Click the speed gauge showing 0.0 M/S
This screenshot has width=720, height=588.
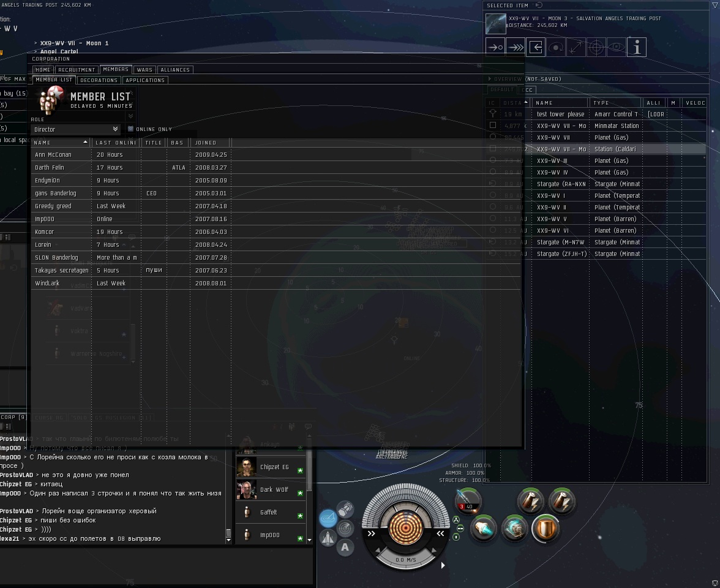[x=405, y=560]
